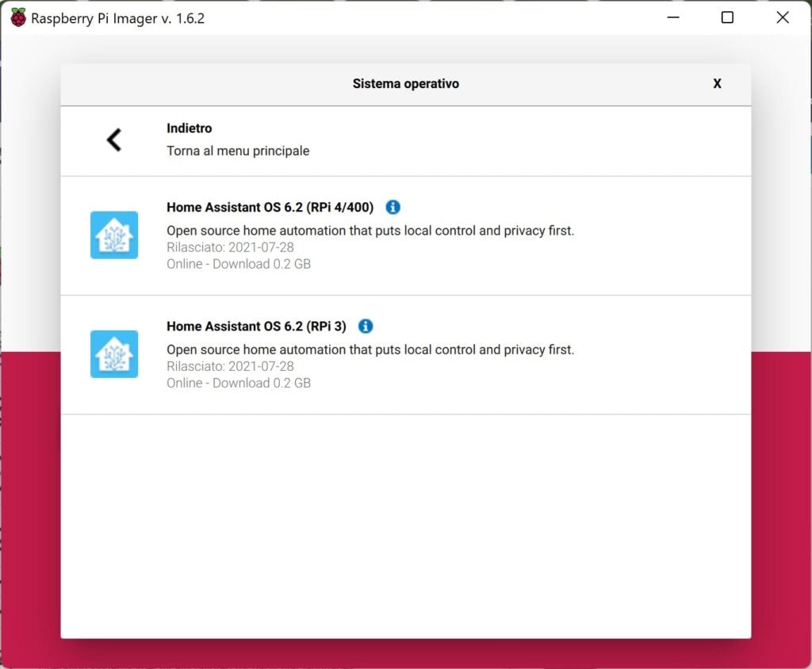Screen dimensions: 812x669
Task: Click RPi 4/400 Online - Download 0.2 GB line
Action: click(238, 264)
